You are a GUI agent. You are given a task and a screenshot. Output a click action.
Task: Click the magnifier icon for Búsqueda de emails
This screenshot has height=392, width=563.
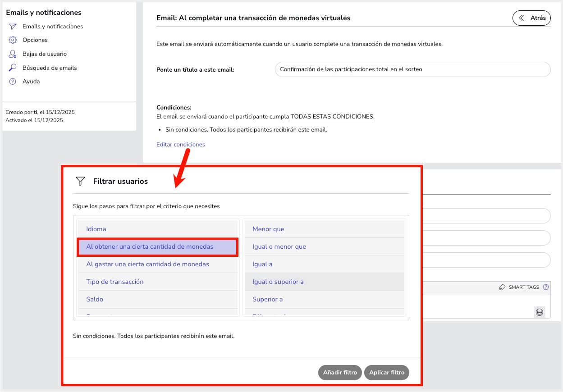pyautogui.click(x=13, y=68)
